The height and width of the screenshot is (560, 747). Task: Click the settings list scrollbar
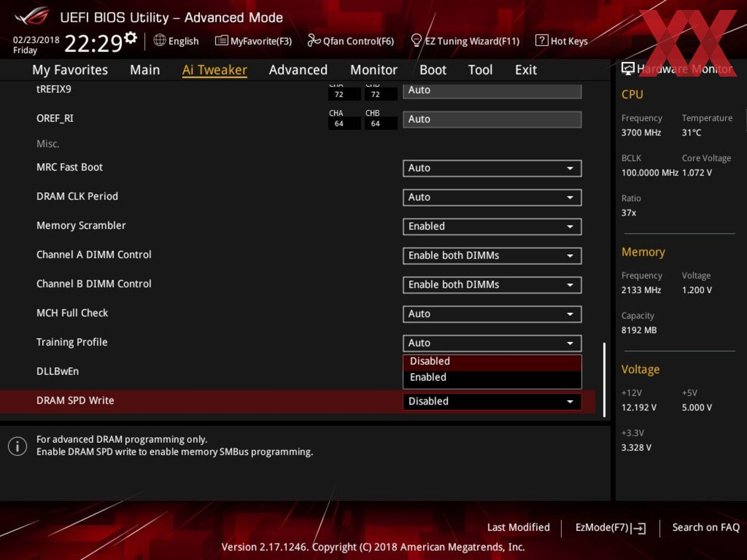604,380
